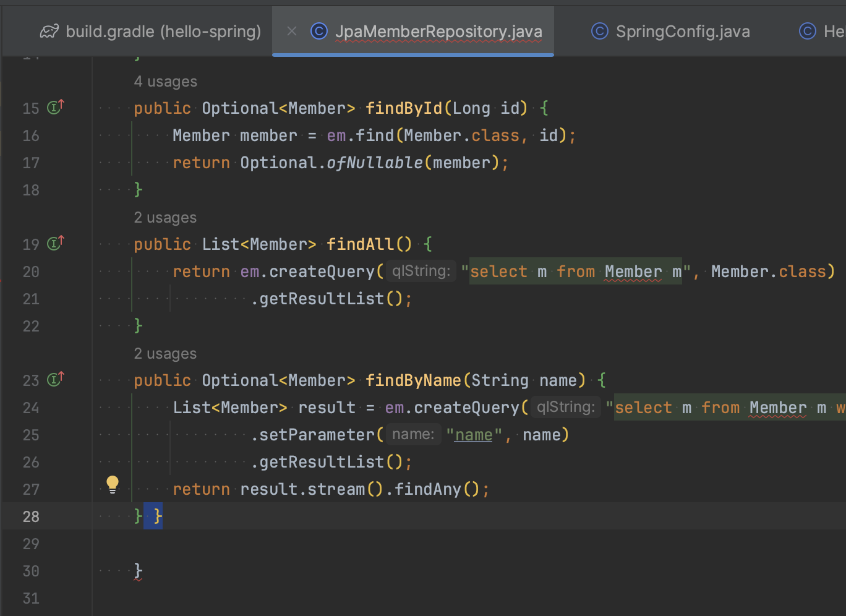
Task: Click the findById method name
Action: coord(404,108)
